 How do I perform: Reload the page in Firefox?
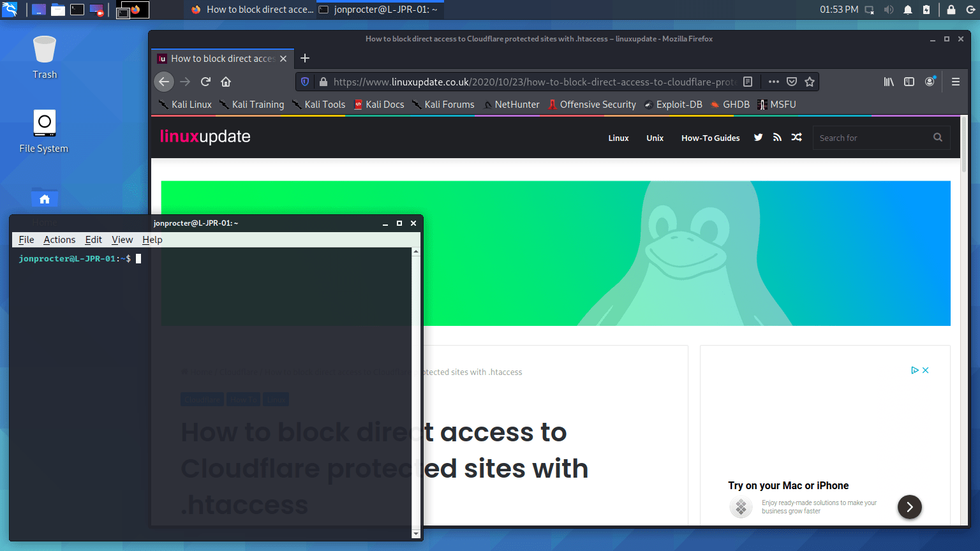(x=205, y=82)
